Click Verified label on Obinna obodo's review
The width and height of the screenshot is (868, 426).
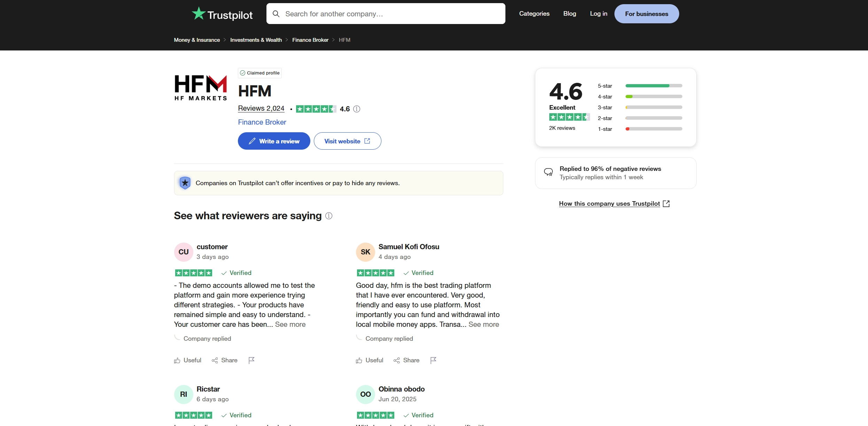click(x=418, y=415)
